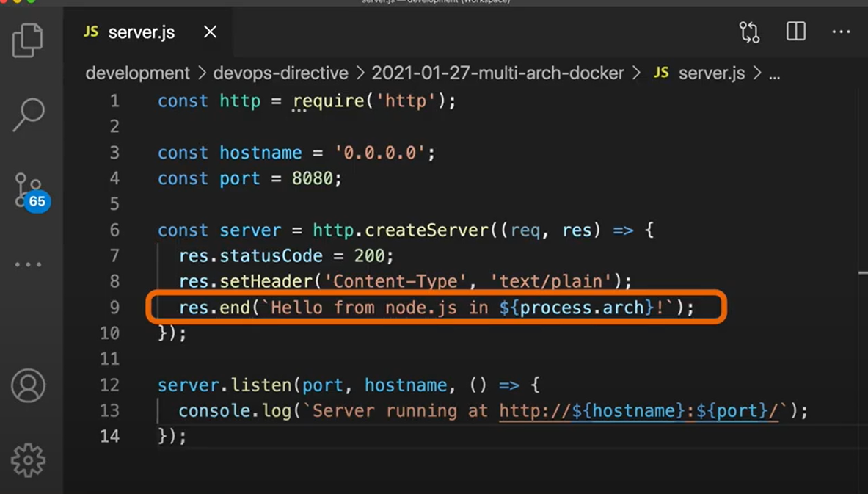Open the Search view

(28, 114)
